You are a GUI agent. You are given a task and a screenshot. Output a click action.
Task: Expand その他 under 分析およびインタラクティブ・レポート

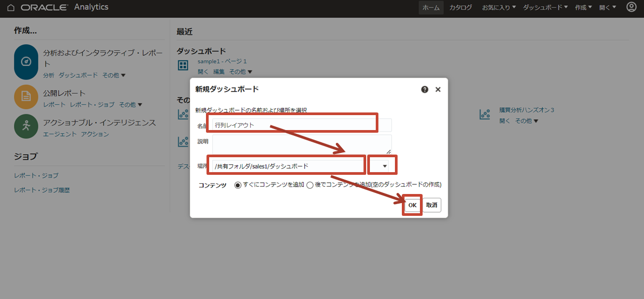(x=114, y=75)
